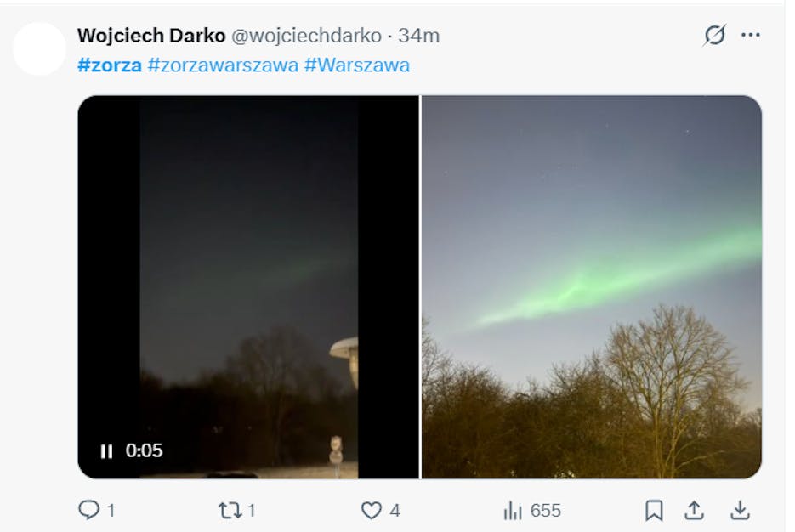795x532 pixels.
Task: Bookmark this tweet
Action: [x=653, y=510]
